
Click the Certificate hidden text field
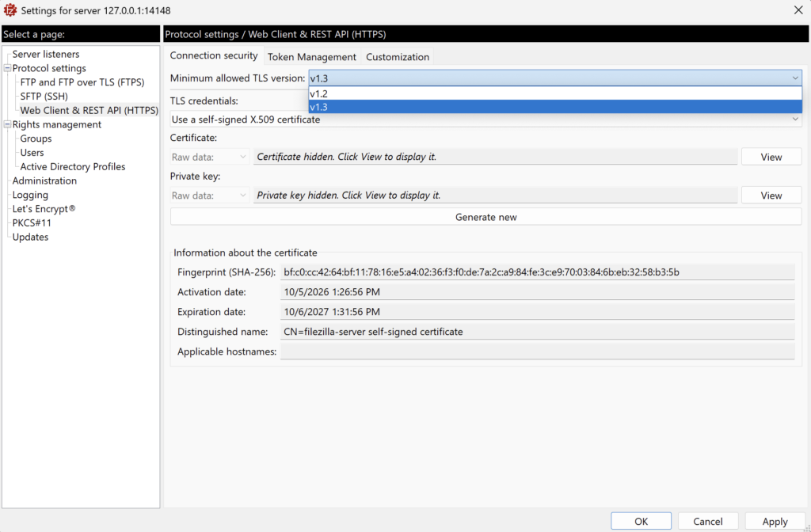[495, 157]
